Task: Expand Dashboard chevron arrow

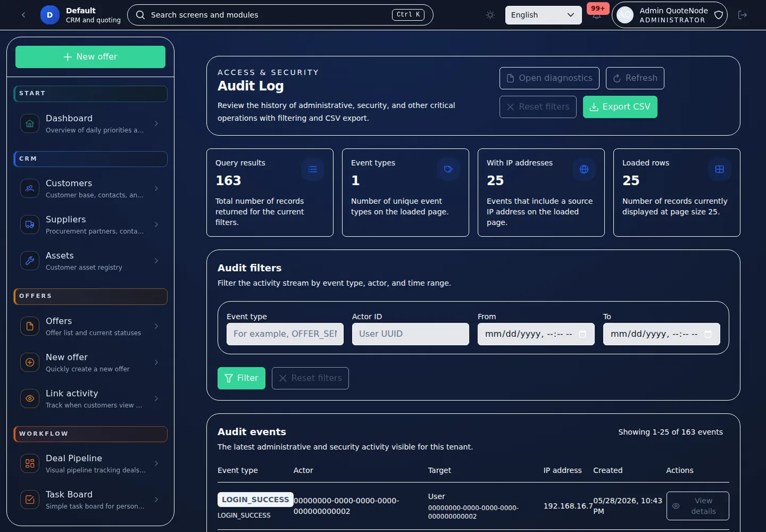Action: click(x=156, y=123)
